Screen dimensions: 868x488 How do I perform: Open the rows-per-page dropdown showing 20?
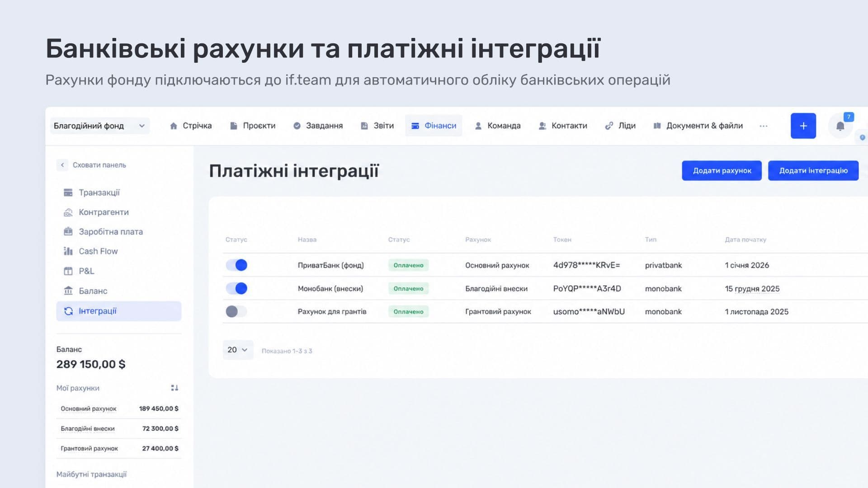238,350
